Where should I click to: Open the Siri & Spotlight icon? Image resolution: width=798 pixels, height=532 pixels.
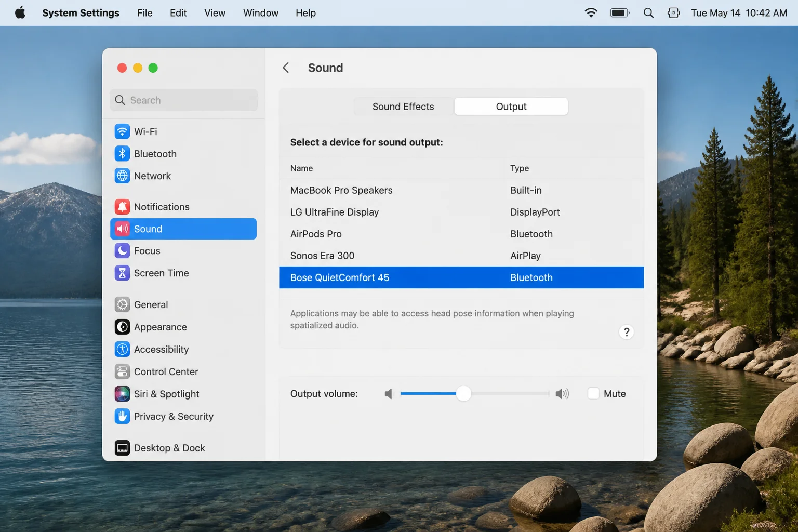click(122, 394)
